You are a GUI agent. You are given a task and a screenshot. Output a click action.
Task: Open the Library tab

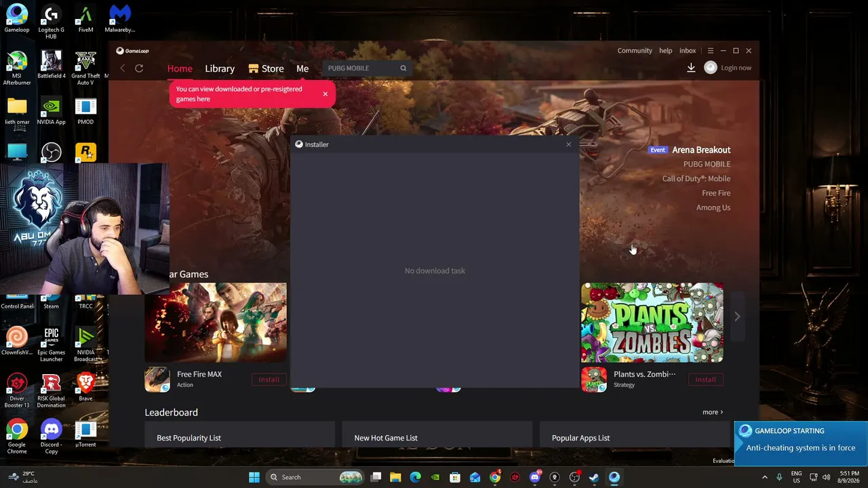click(x=220, y=68)
